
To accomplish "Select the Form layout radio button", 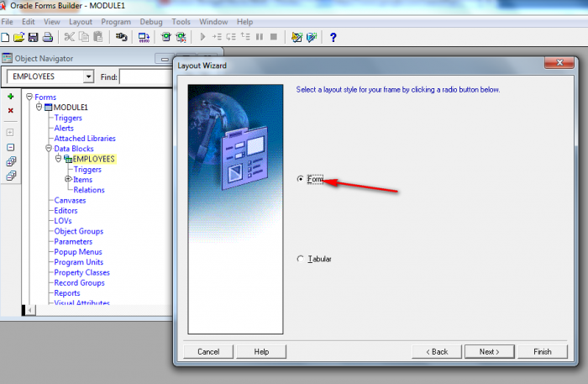I will [x=300, y=179].
